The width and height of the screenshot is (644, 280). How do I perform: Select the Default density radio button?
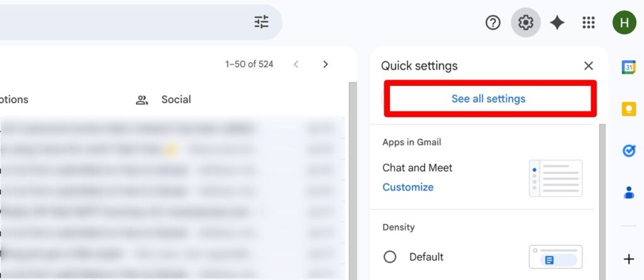click(x=390, y=257)
